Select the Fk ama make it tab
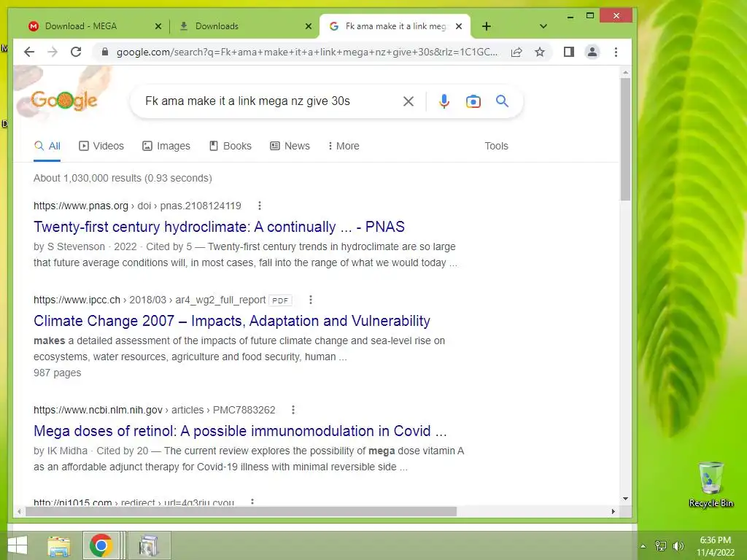Image resolution: width=747 pixels, height=560 pixels. point(395,26)
